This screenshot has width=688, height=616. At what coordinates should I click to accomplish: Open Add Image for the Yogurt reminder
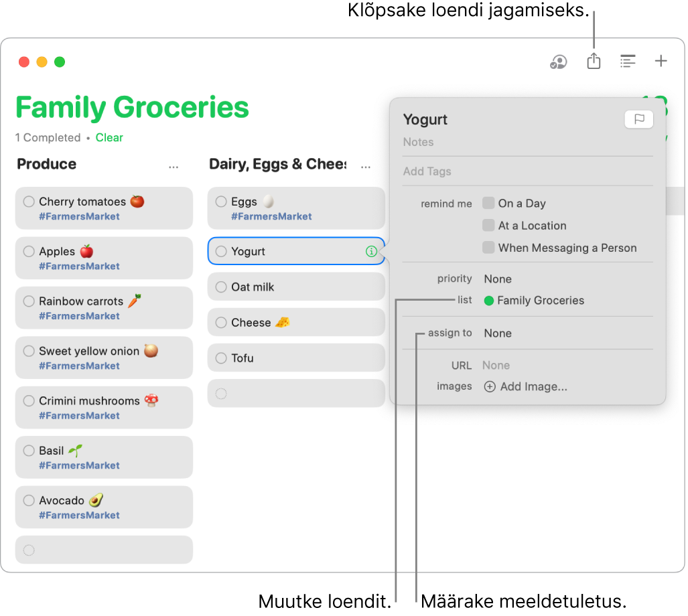click(528, 386)
